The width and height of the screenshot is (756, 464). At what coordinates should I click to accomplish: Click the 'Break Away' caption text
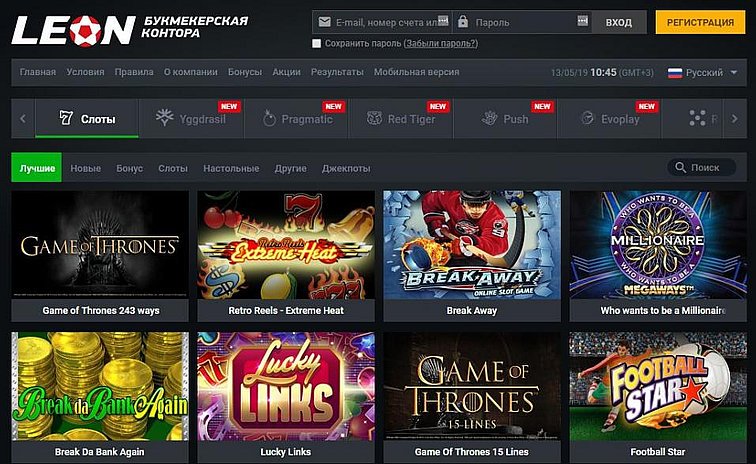(472, 311)
